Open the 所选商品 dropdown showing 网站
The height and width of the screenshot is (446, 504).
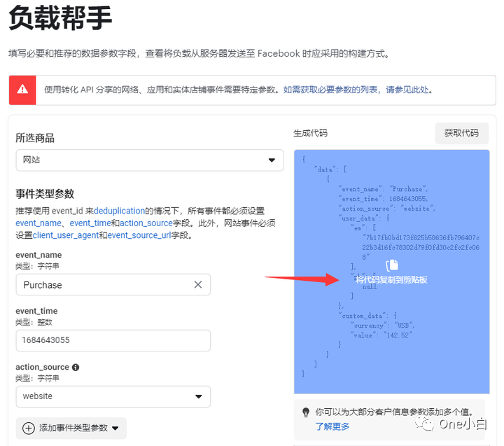150,160
